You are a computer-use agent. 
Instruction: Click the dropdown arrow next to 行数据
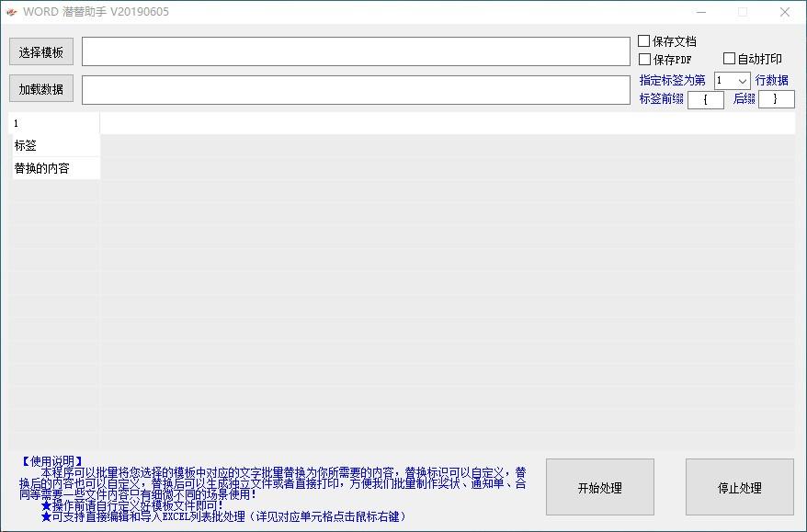coord(744,81)
